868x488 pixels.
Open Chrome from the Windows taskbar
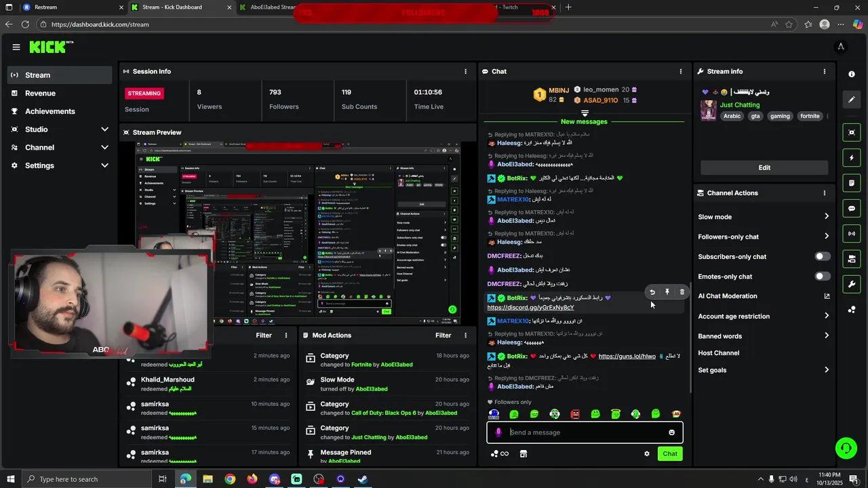coord(230,479)
